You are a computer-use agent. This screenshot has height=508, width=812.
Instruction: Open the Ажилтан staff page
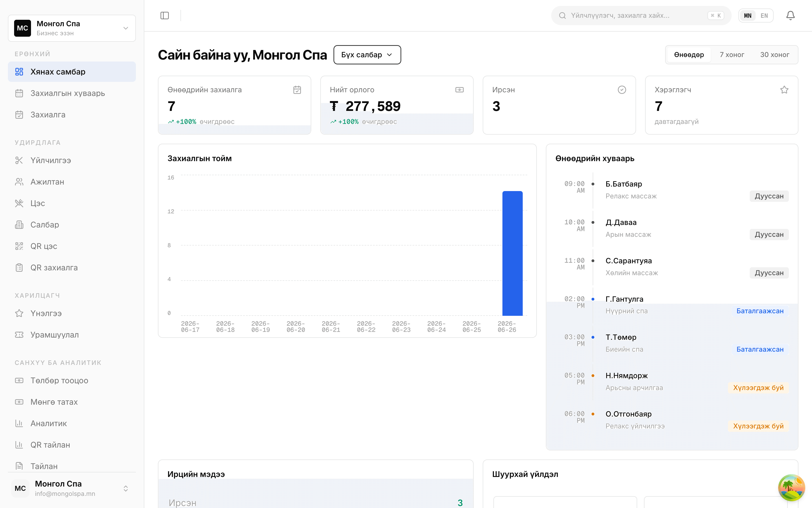(x=72, y=182)
